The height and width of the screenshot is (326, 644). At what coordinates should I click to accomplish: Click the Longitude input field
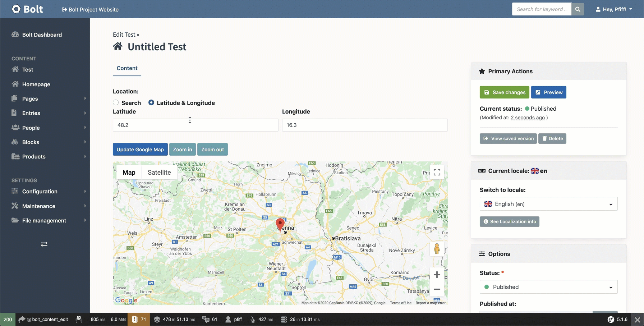(x=365, y=125)
